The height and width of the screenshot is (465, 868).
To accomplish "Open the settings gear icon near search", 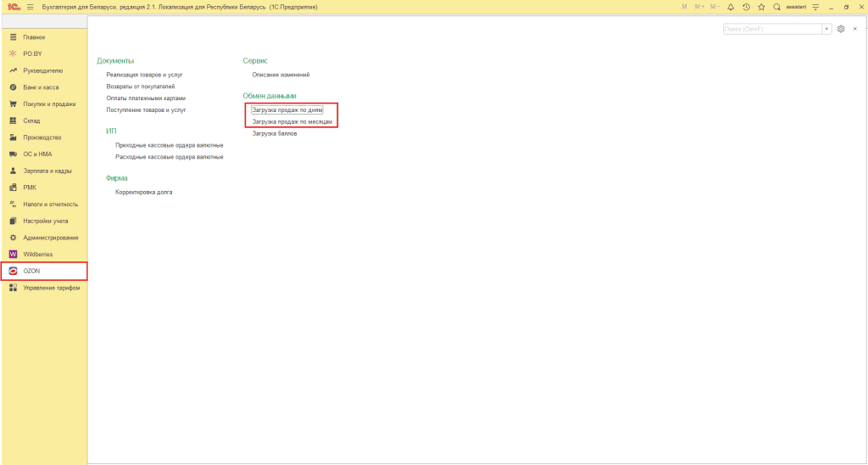I will click(x=841, y=29).
